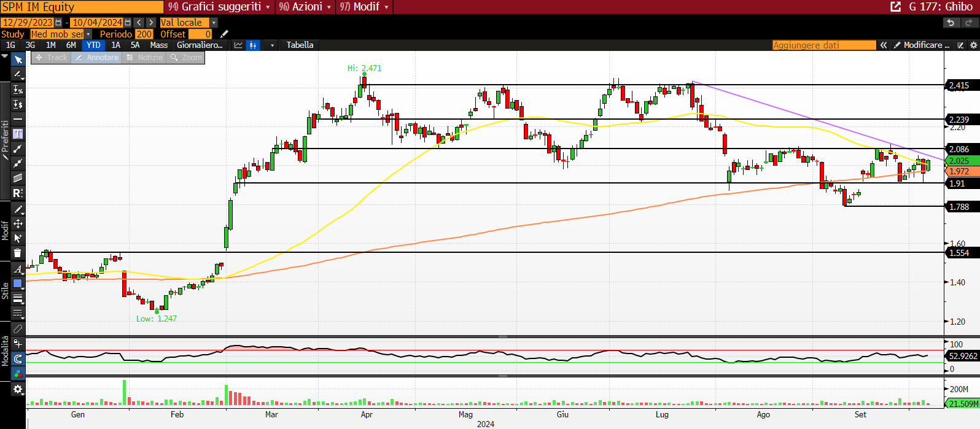The width and height of the screenshot is (980, 429).
Task: Click the Periodo 200 field
Action: point(144,34)
